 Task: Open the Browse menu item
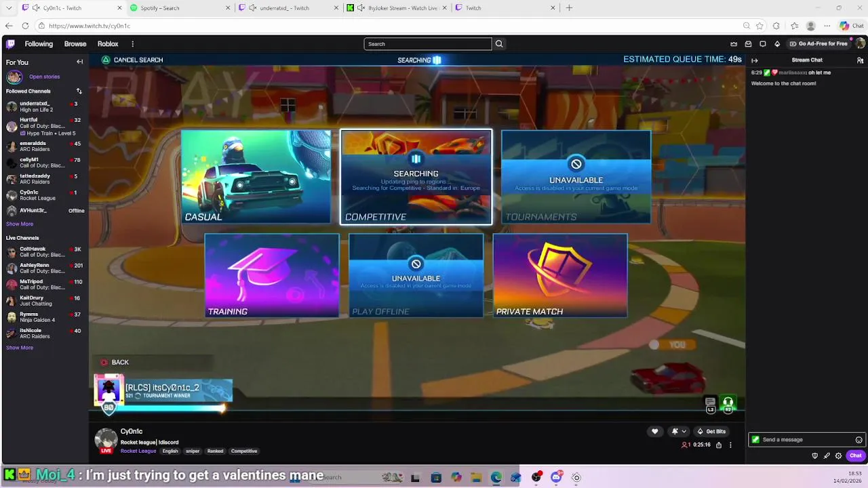[x=75, y=44]
